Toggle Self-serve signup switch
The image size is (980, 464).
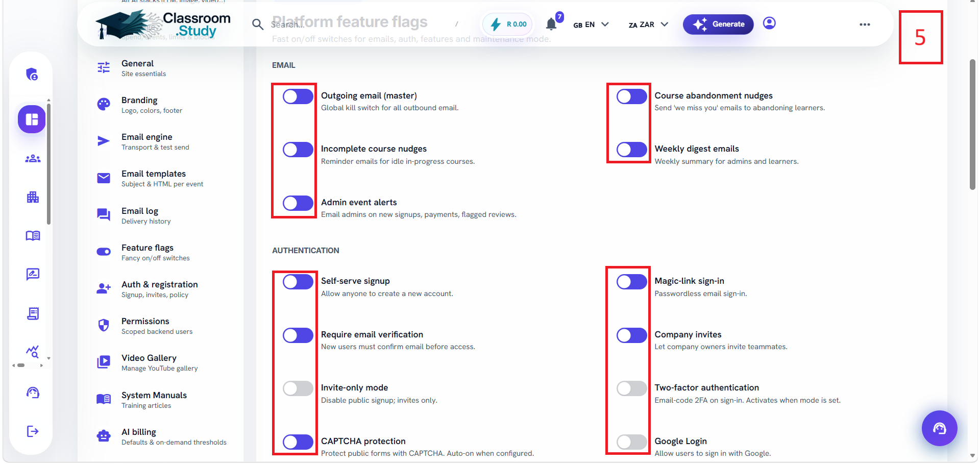click(298, 282)
